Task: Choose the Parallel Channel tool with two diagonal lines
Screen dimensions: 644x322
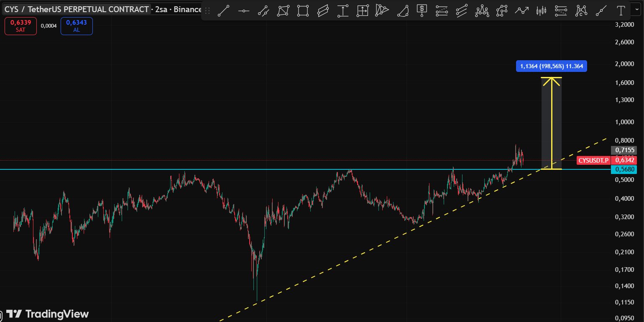Action: point(263,10)
